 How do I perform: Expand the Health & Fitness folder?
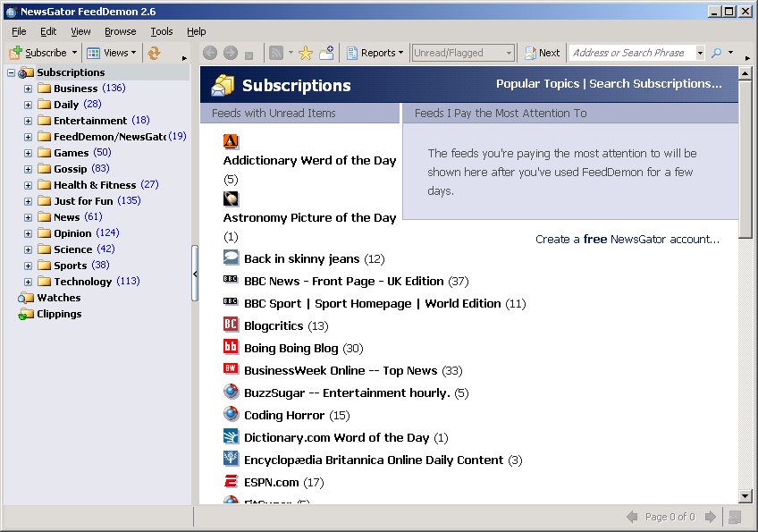(x=28, y=185)
